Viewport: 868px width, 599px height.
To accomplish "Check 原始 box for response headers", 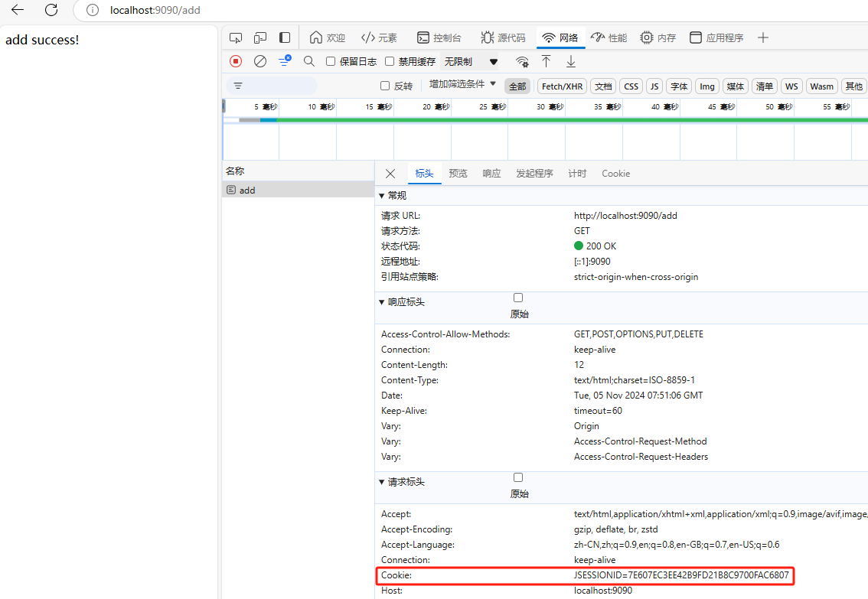I will [518, 298].
